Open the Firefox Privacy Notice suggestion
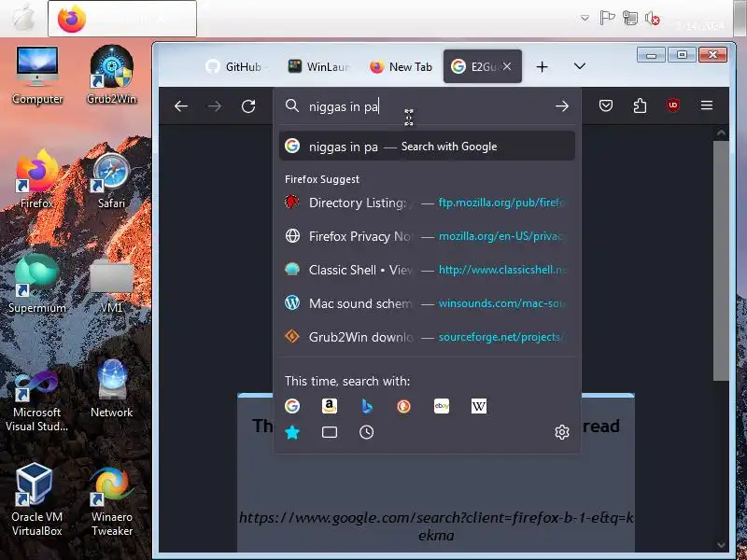This screenshot has height=560, width=747. pos(427,236)
